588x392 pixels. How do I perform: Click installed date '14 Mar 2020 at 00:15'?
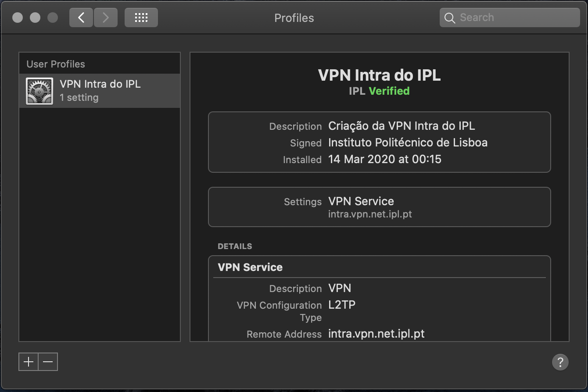click(385, 159)
